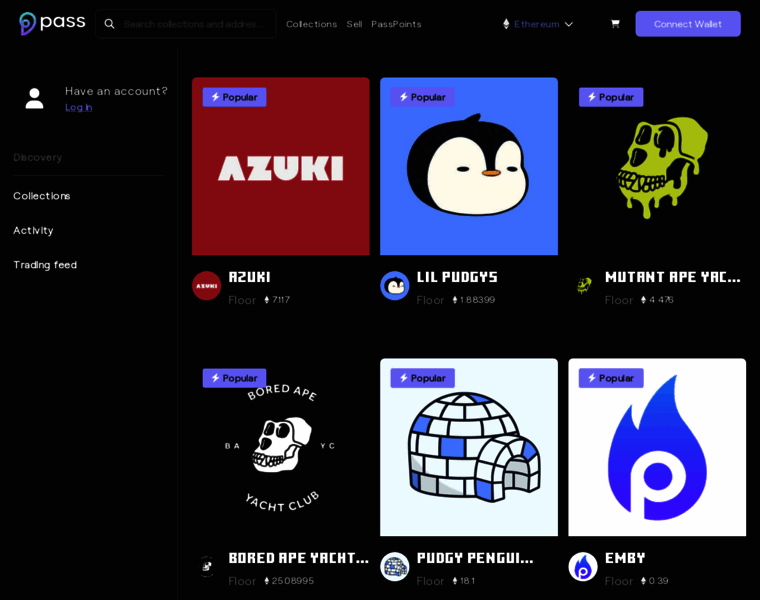Click the AZUKI collection title

coord(250,277)
